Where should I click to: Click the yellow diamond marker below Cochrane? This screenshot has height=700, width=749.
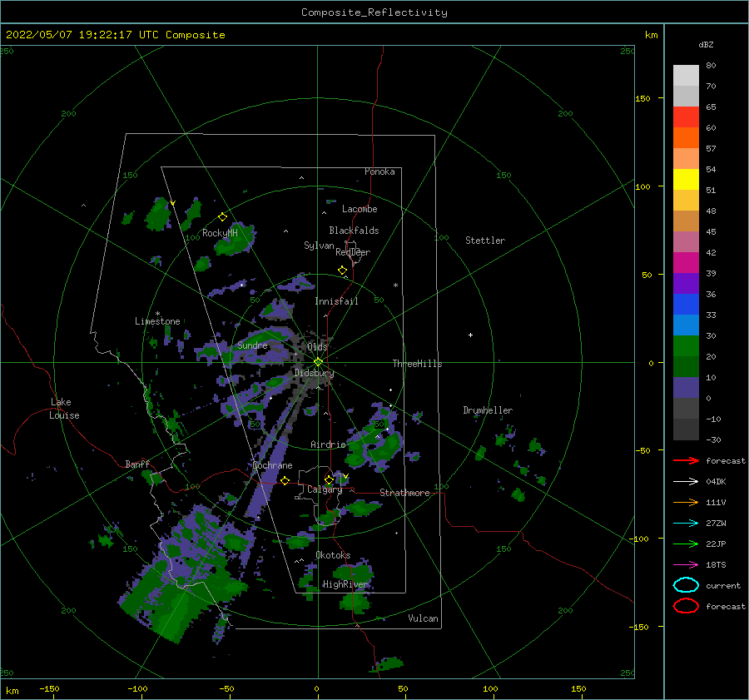click(x=285, y=481)
